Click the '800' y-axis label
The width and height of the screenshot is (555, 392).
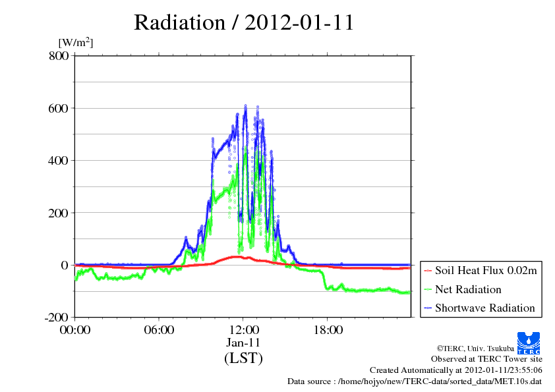pos(59,55)
